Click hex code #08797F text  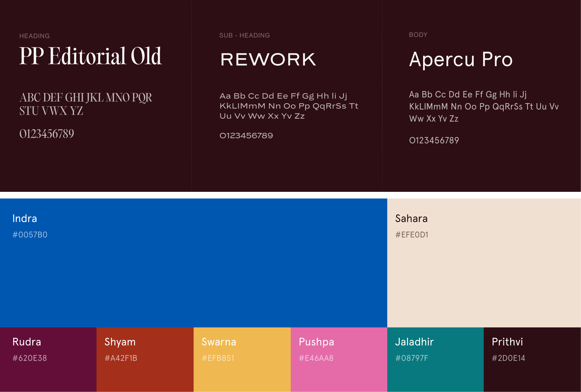point(412,358)
